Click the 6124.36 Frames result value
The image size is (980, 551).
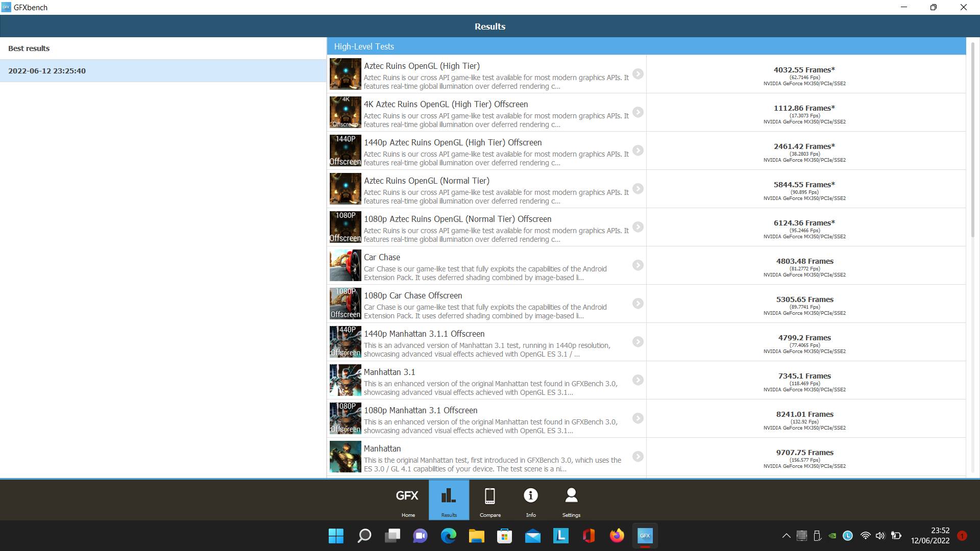(x=804, y=223)
